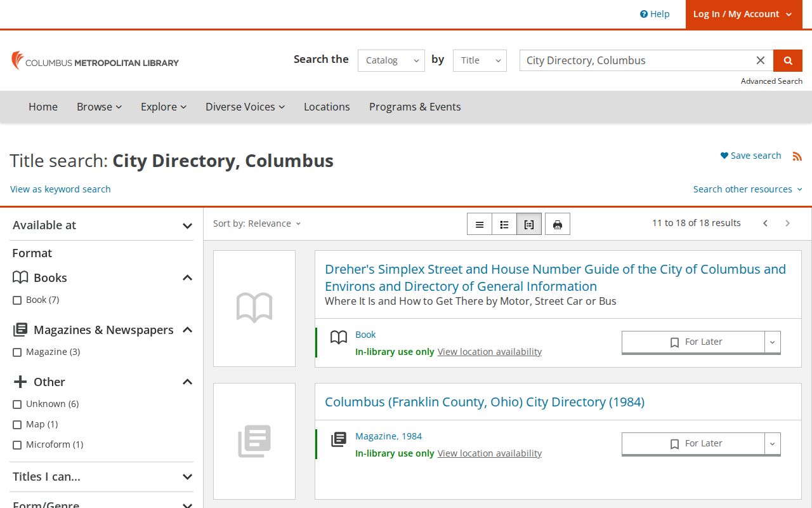Switch to the compact list view icon

point(480,224)
